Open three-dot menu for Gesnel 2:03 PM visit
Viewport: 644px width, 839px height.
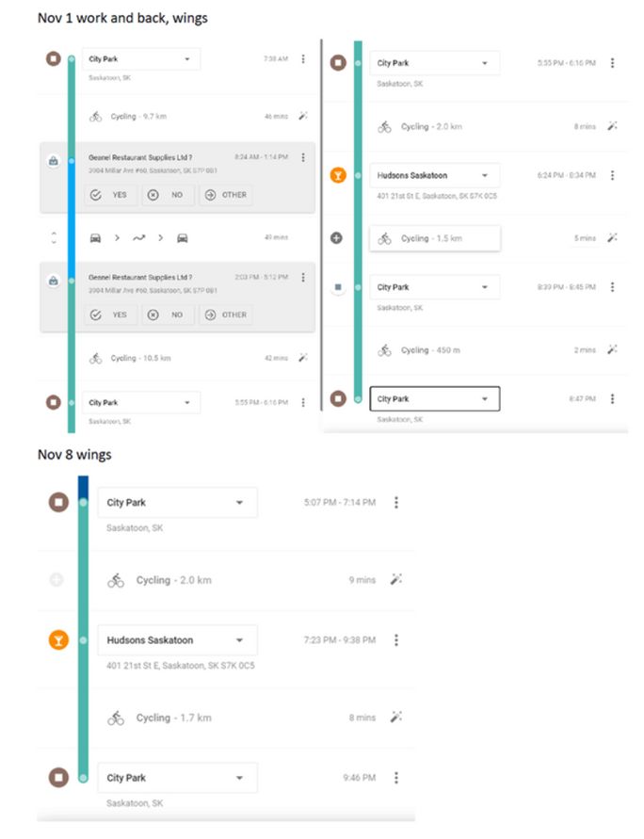[302, 278]
